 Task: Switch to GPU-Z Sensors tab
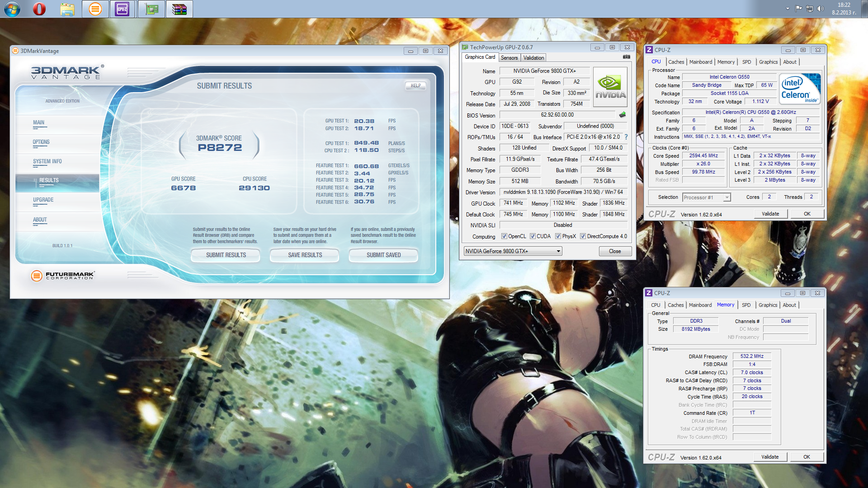point(509,58)
